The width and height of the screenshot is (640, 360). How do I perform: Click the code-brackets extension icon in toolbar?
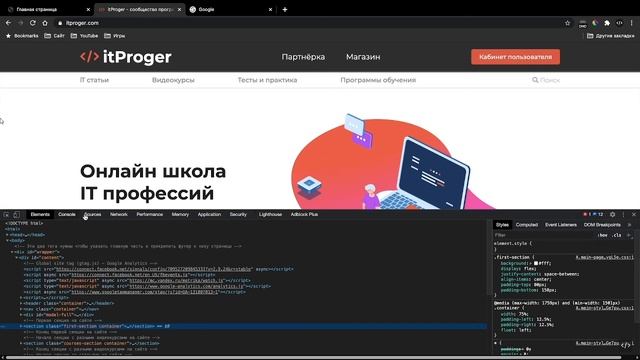[619, 23]
